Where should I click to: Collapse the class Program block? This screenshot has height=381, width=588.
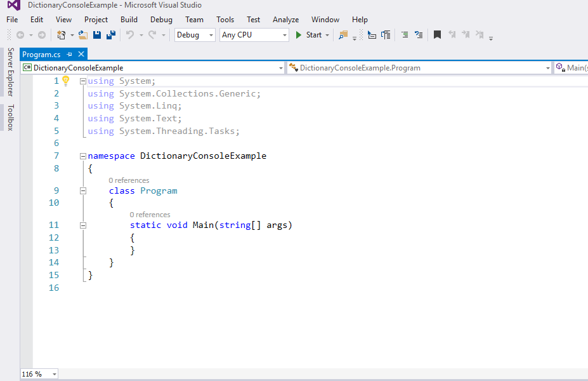82,190
